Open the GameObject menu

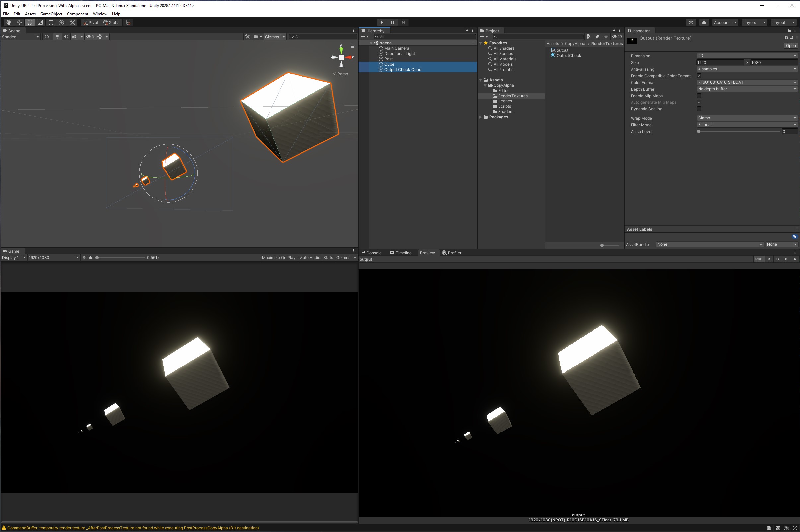coord(51,14)
